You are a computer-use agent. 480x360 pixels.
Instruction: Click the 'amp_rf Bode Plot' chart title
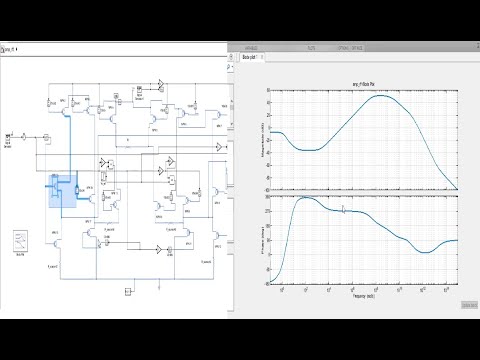pyautogui.click(x=364, y=84)
